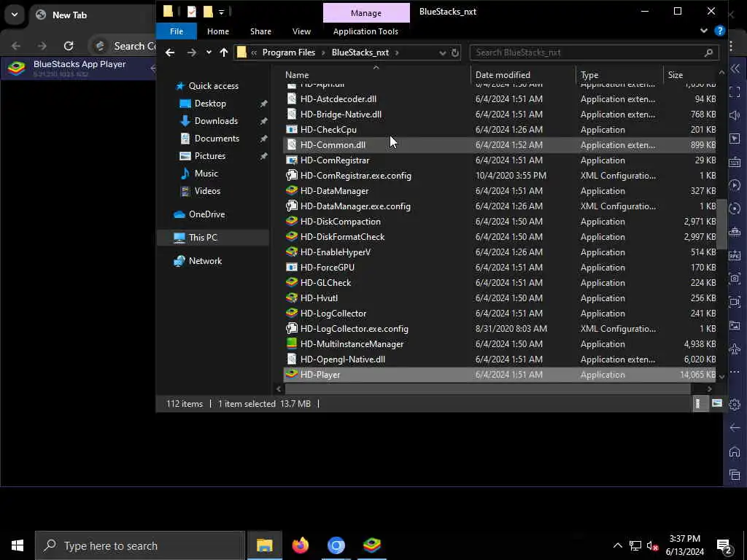Toggle the airplane icon in BlueStacks sidebar
The height and width of the screenshot is (560, 747).
click(x=735, y=349)
